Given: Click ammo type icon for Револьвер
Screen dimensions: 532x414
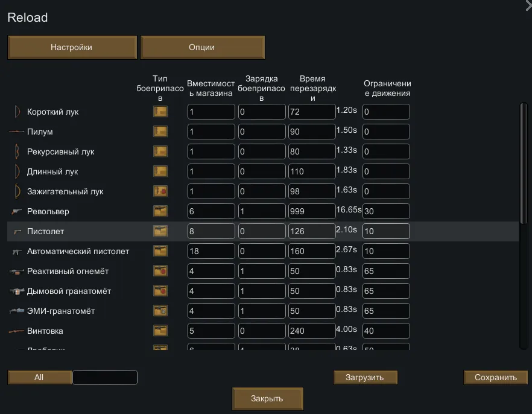Looking at the screenshot, I should pos(160,211).
